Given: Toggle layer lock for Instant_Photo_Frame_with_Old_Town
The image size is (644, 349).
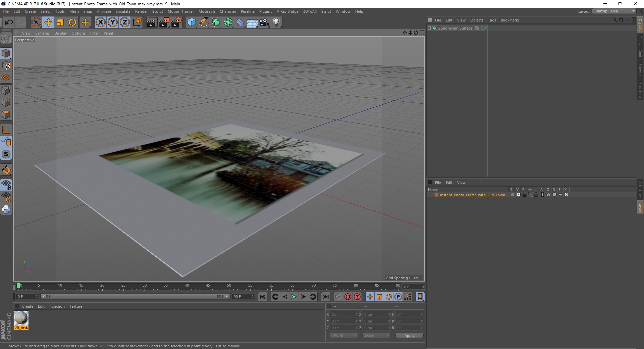Looking at the screenshot, I should 536,195.
